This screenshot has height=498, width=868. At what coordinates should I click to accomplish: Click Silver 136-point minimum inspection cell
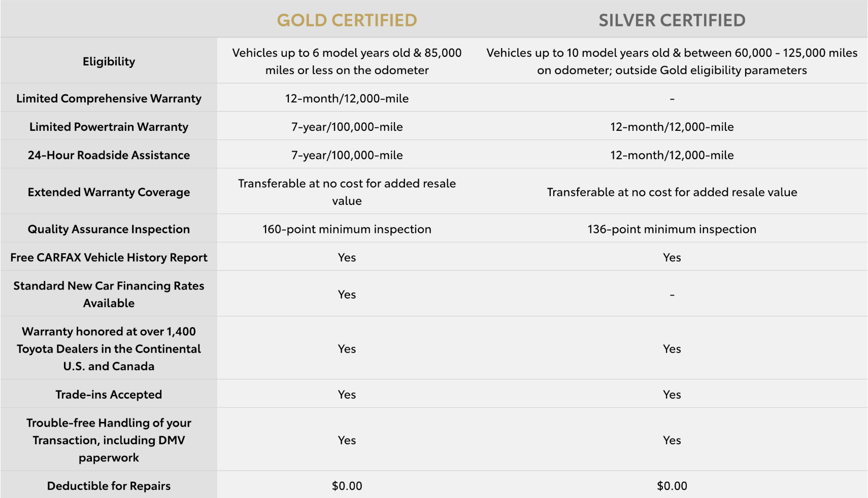click(x=672, y=229)
